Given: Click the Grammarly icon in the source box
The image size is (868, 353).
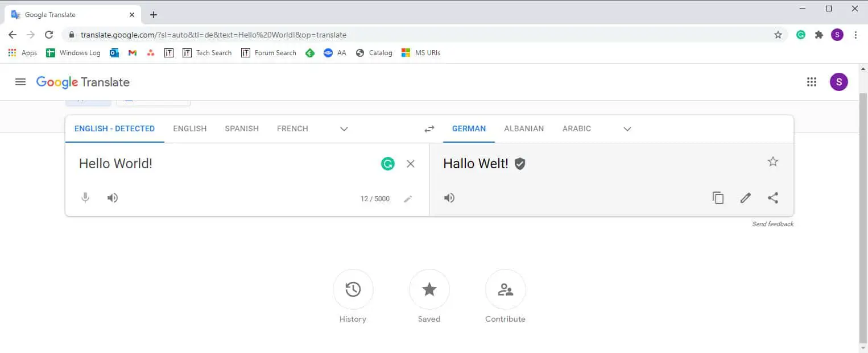Looking at the screenshot, I should tap(388, 164).
